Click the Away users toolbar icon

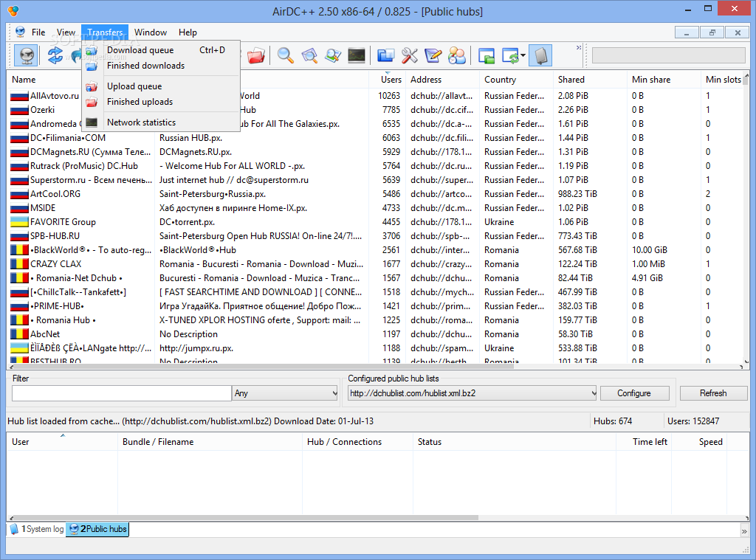point(456,56)
